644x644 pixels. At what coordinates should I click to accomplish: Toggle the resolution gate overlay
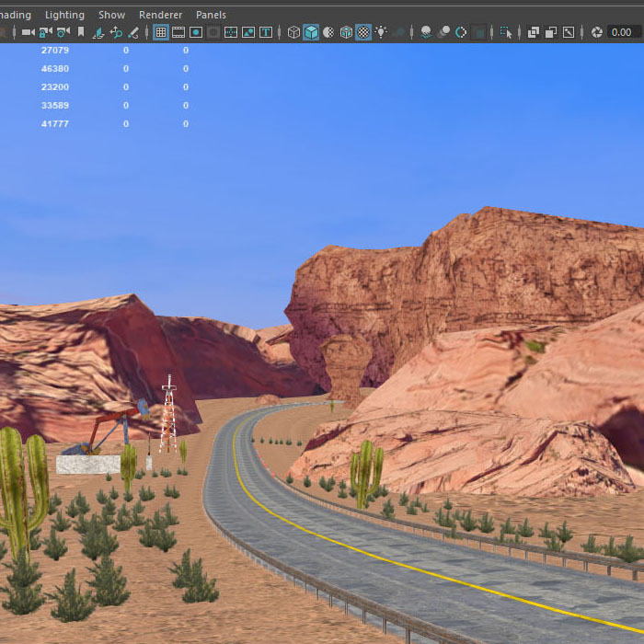pyautogui.click(x=196, y=32)
